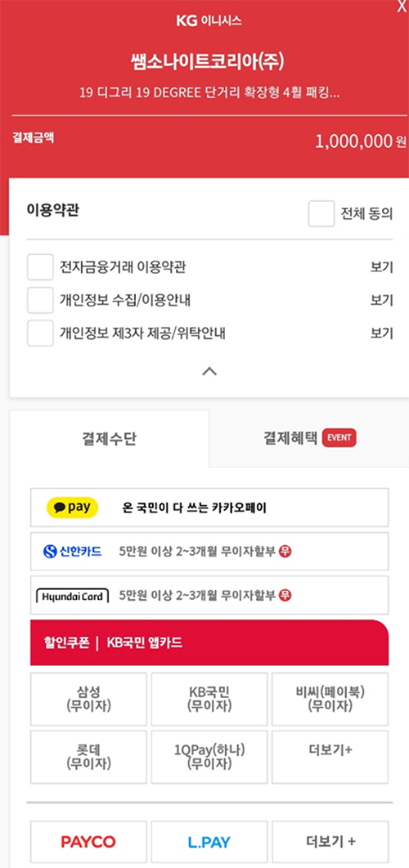The image size is (409, 868).
Task: Select KakaoPay yellow pay logo
Action: coord(72,507)
